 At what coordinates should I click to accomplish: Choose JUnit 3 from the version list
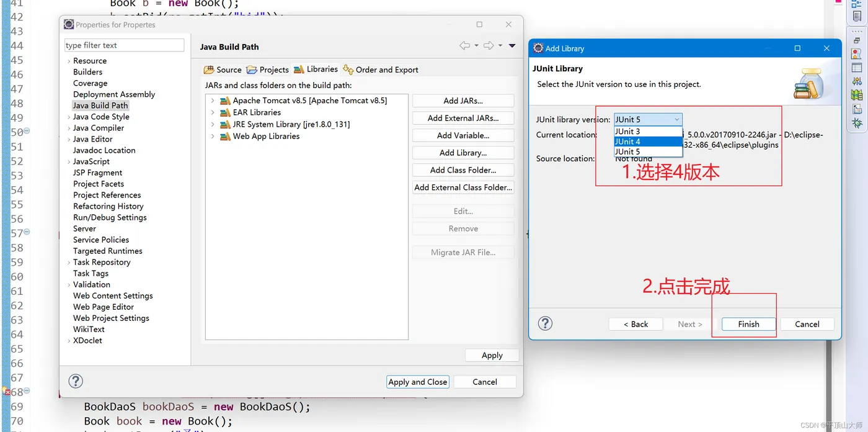click(648, 131)
